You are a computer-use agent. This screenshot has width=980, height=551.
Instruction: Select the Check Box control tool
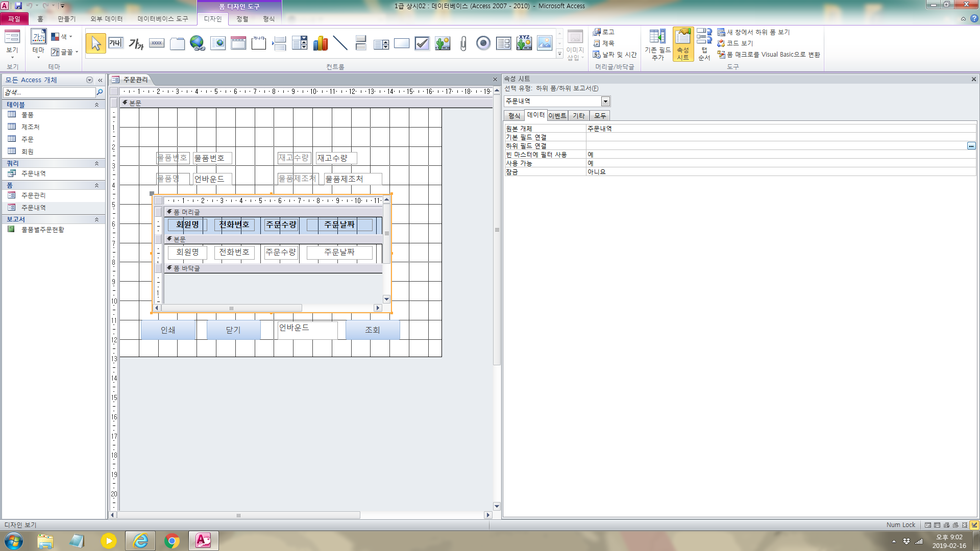click(422, 43)
